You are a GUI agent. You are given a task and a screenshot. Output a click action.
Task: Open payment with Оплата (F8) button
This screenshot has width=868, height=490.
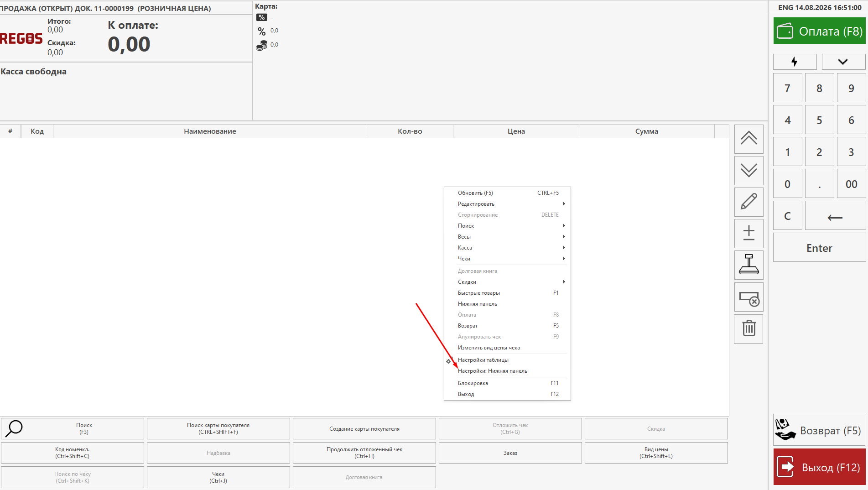tap(819, 31)
